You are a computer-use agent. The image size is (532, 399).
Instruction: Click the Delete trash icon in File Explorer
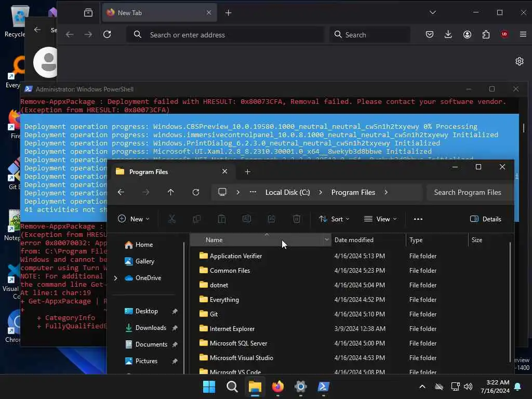coord(297,219)
